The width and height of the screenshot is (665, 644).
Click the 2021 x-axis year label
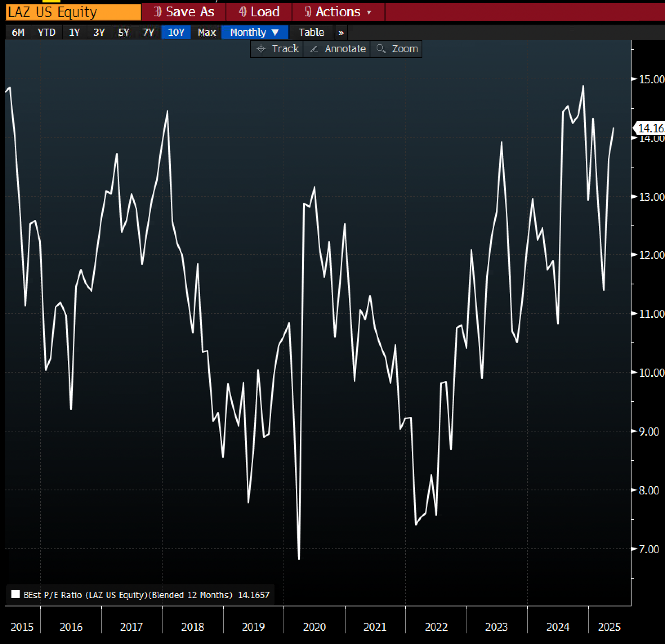pos(375,627)
